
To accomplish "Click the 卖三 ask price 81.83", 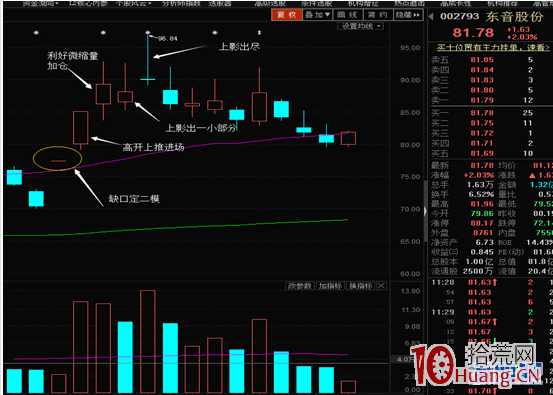I will (x=482, y=80).
